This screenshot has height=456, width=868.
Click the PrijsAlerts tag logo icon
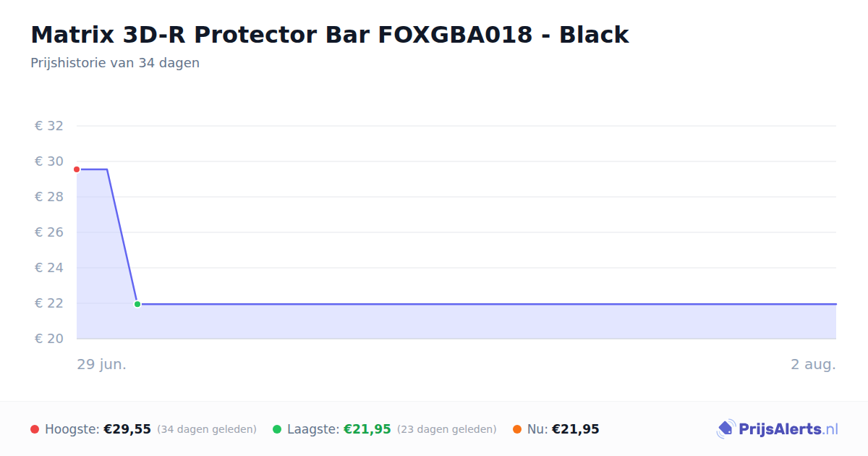coord(726,429)
